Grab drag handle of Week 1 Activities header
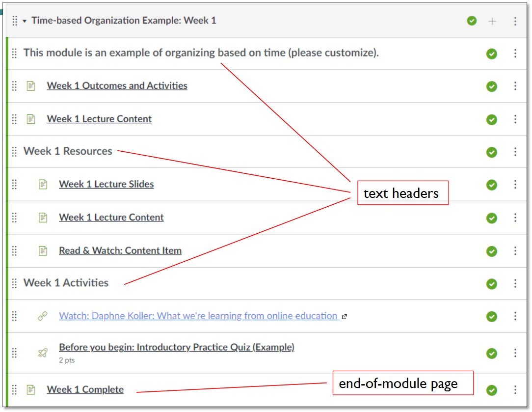 (14, 283)
